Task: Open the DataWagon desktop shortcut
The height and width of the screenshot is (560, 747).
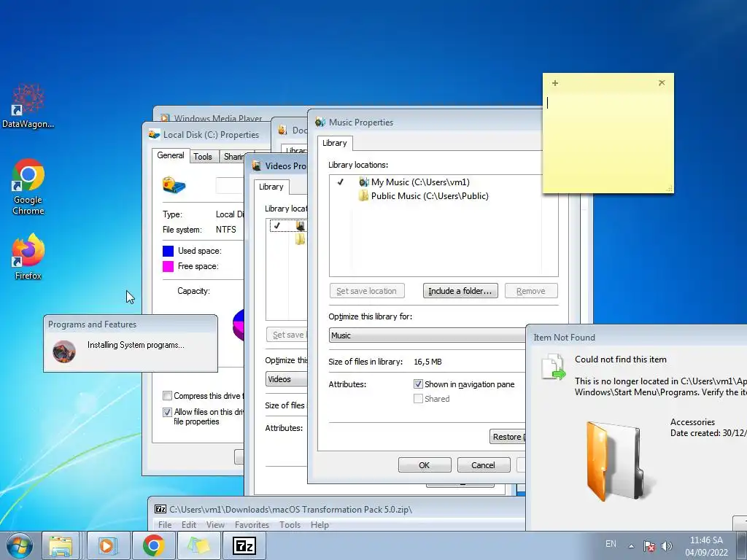Action: [x=28, y=106]
